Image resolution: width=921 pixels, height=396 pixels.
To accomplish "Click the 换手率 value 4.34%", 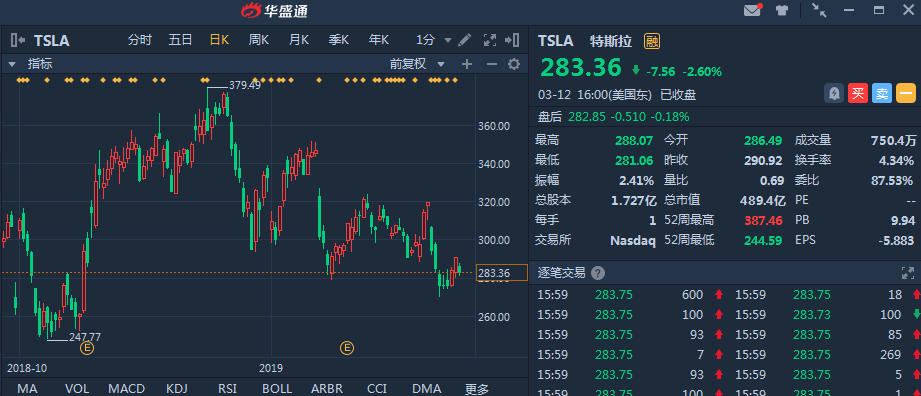I will point(897,160).
